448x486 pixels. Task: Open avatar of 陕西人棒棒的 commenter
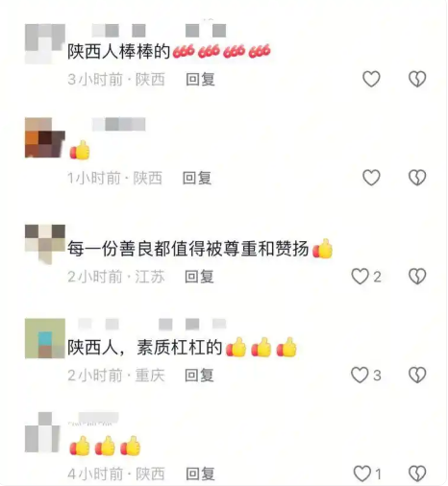(x=45, y=43)
